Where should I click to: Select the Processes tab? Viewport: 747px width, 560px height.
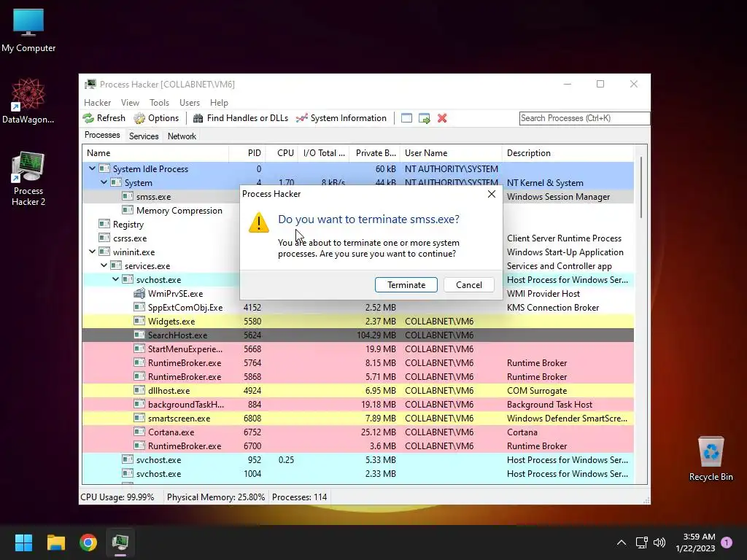[x=102, y=135]
